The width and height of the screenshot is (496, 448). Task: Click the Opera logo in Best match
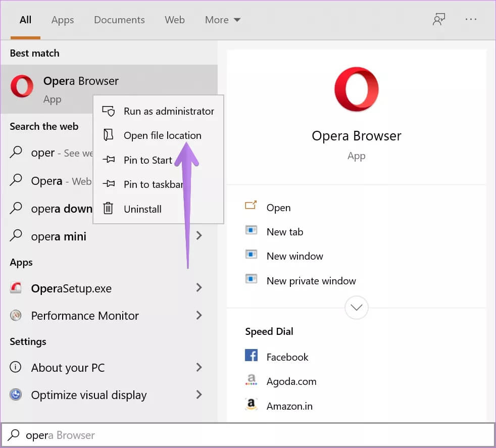(22, 86)
